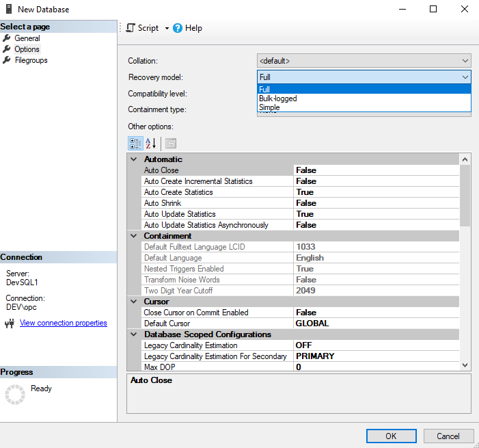Select Nested Triggers Enabled row
This screenshot has width=479, height=448.
300,269
